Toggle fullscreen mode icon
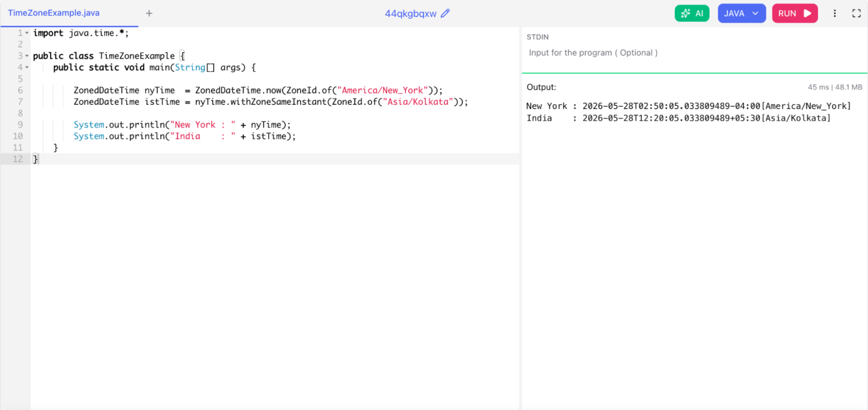This screenshot has width=868, height=410. pos(857,13)
